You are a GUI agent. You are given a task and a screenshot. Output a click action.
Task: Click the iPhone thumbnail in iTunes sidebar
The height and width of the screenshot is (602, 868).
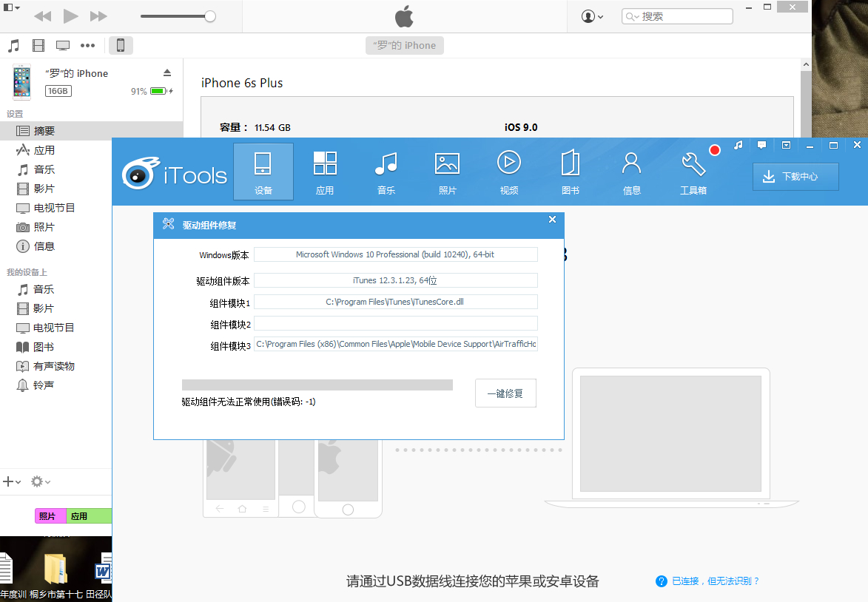pos(21,82)
